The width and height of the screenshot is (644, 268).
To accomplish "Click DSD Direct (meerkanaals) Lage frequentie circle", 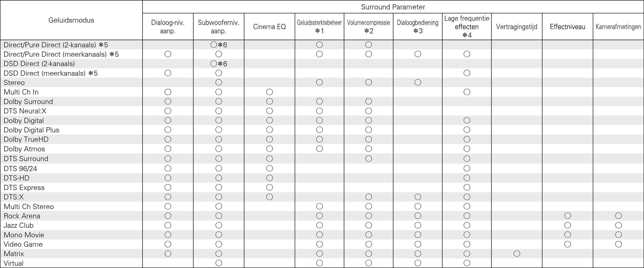I will pos(467,73).
